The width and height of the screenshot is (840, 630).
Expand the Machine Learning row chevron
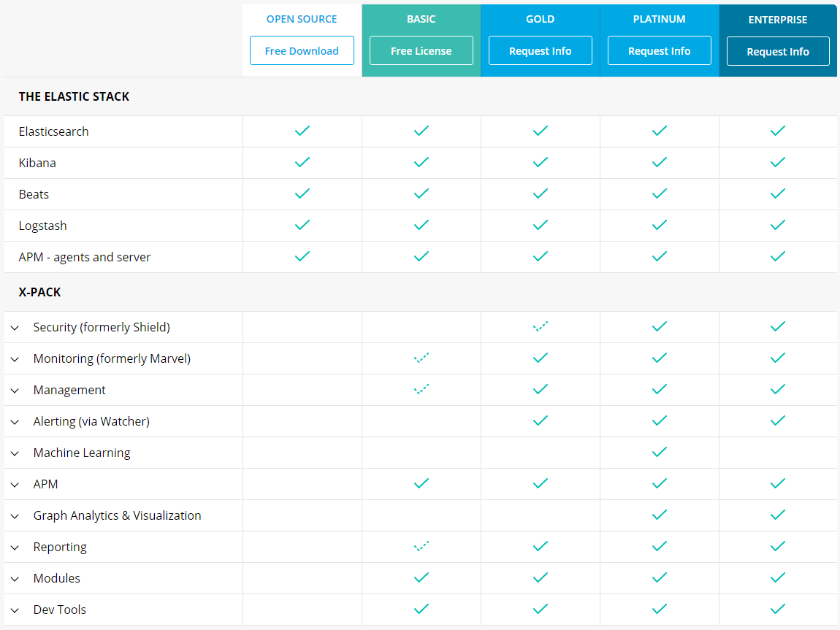click(15, 453)
